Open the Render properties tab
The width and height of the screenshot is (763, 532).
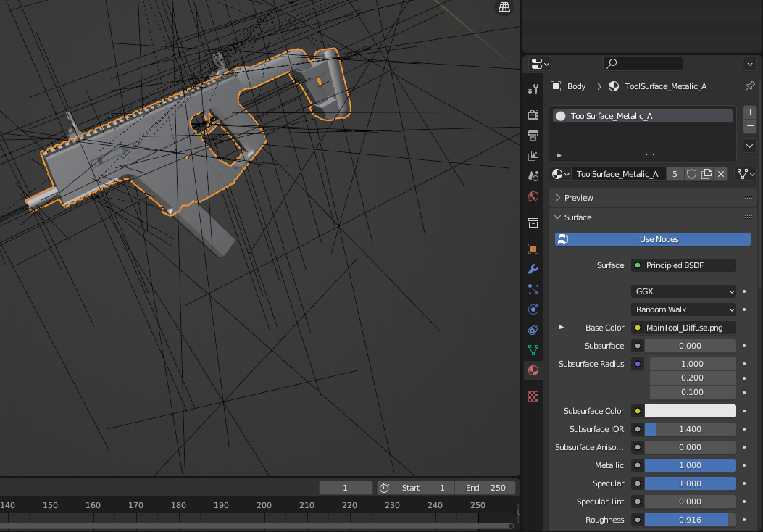[x=533, y=115]
